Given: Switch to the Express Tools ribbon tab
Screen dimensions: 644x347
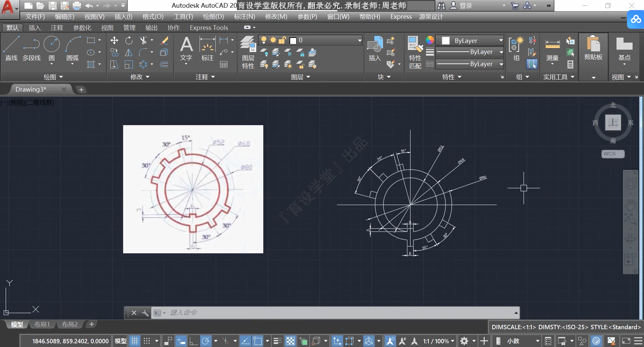Looking at the screenshot, I should pyautogui.click(x=209, y=28).
